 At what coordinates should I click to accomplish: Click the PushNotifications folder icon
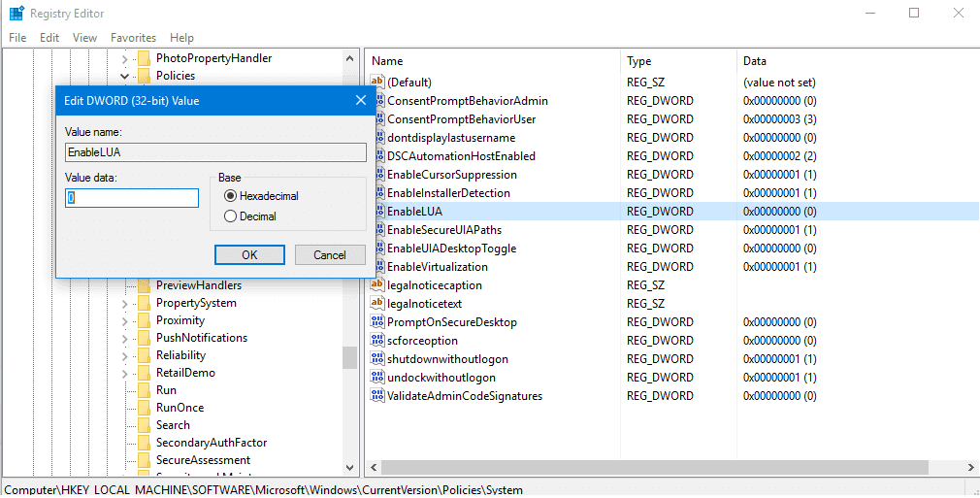145,338
